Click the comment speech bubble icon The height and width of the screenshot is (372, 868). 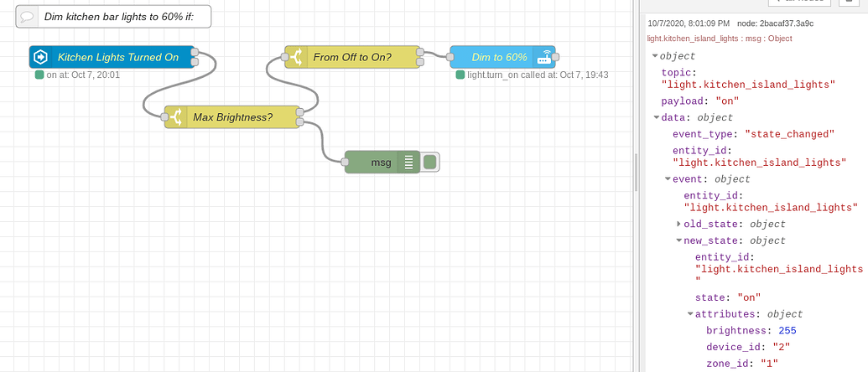(x=27, y=17)
